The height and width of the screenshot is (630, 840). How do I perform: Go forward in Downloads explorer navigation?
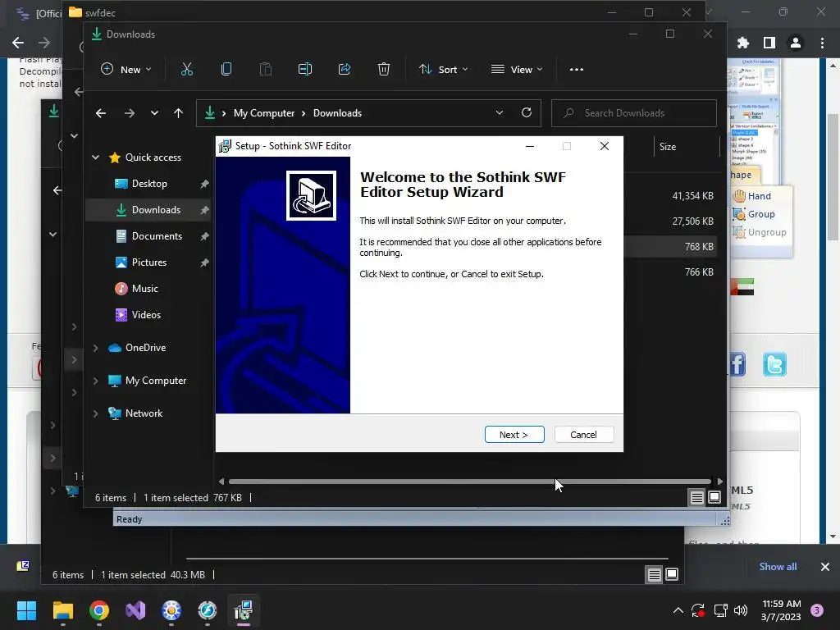(x=129, y=113)
